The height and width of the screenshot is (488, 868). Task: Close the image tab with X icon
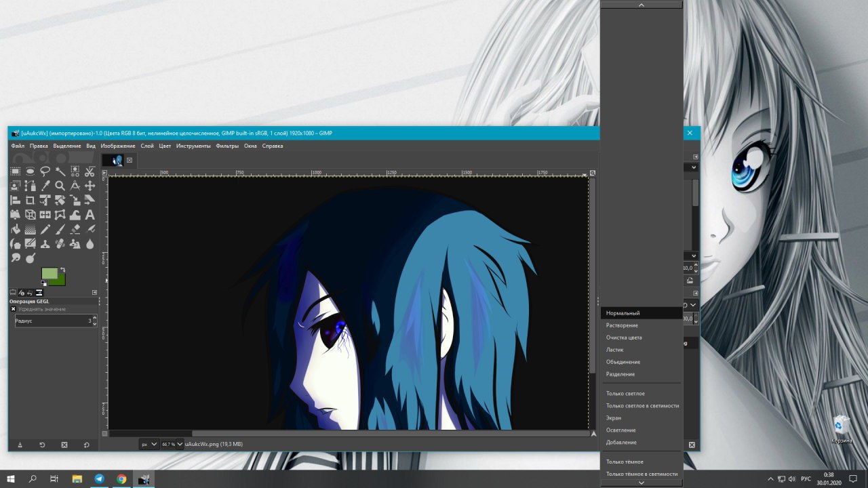point(130,161)
